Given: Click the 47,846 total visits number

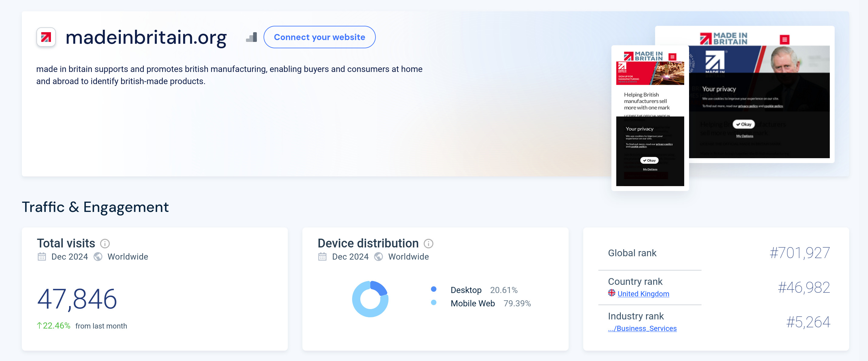Looking at the screenshot, I should 77,299.
